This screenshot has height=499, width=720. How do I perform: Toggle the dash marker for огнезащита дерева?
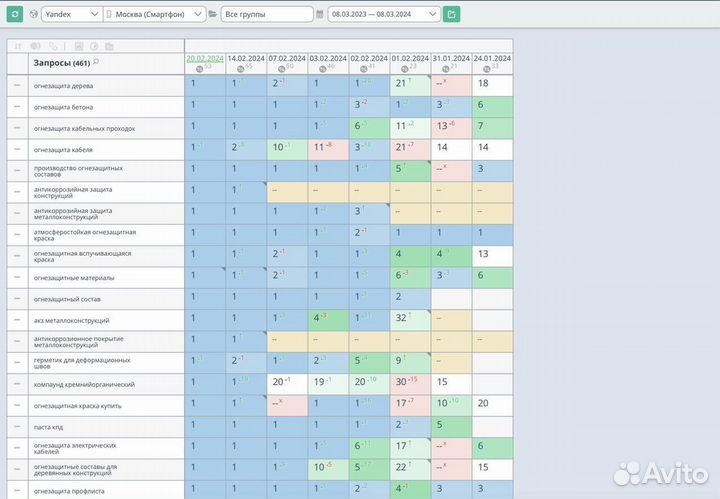coord(16,86)
